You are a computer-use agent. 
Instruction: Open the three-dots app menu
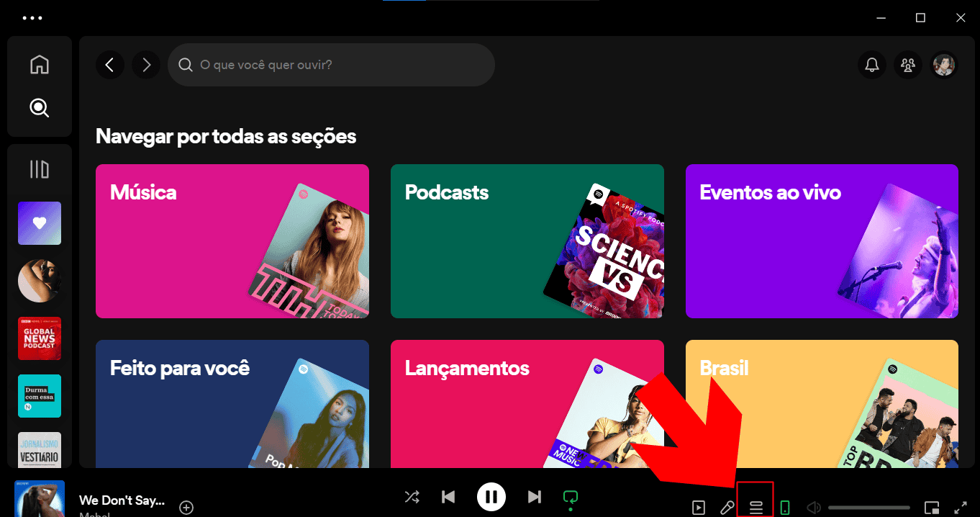[x=32, y=18]
